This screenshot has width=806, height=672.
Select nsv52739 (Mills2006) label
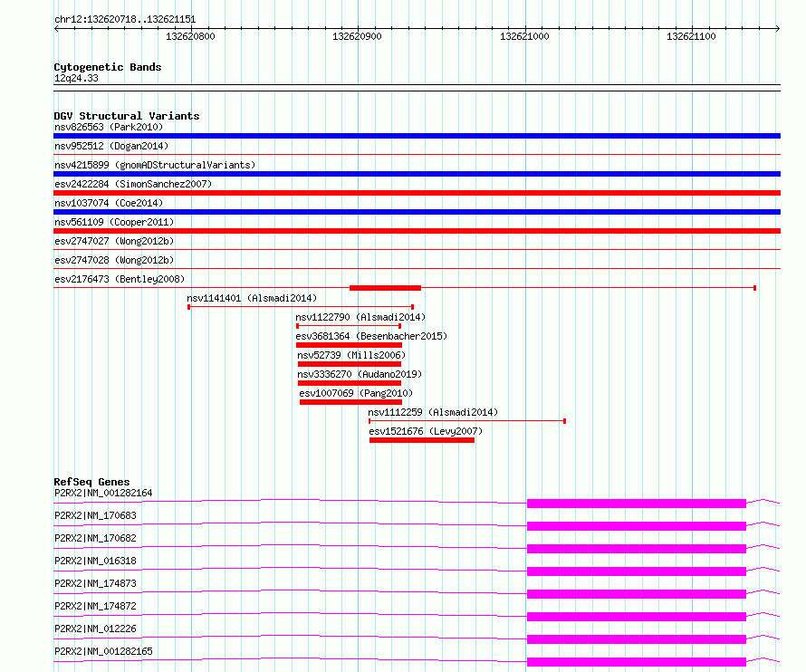[351, 355]
